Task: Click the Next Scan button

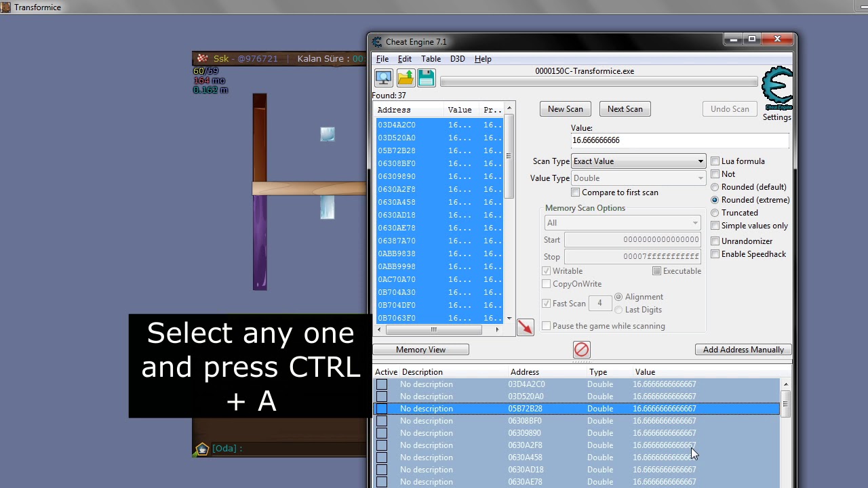Action: [x=625, y=109]
